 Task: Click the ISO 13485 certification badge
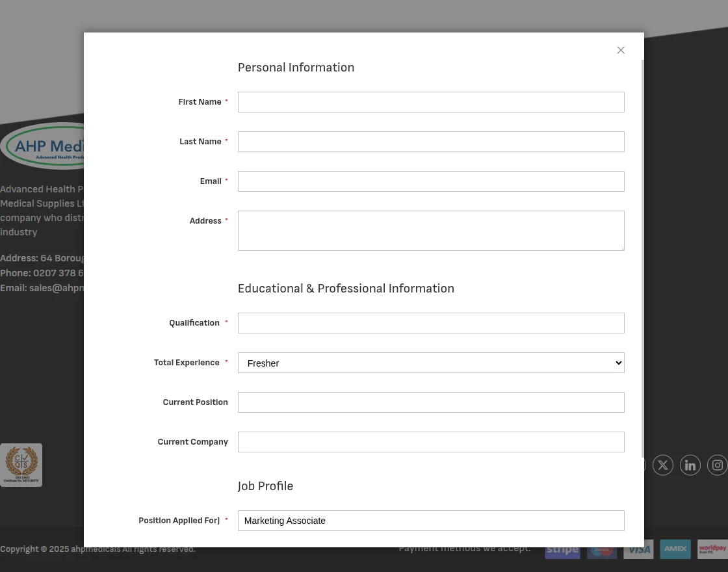(21, 465)
